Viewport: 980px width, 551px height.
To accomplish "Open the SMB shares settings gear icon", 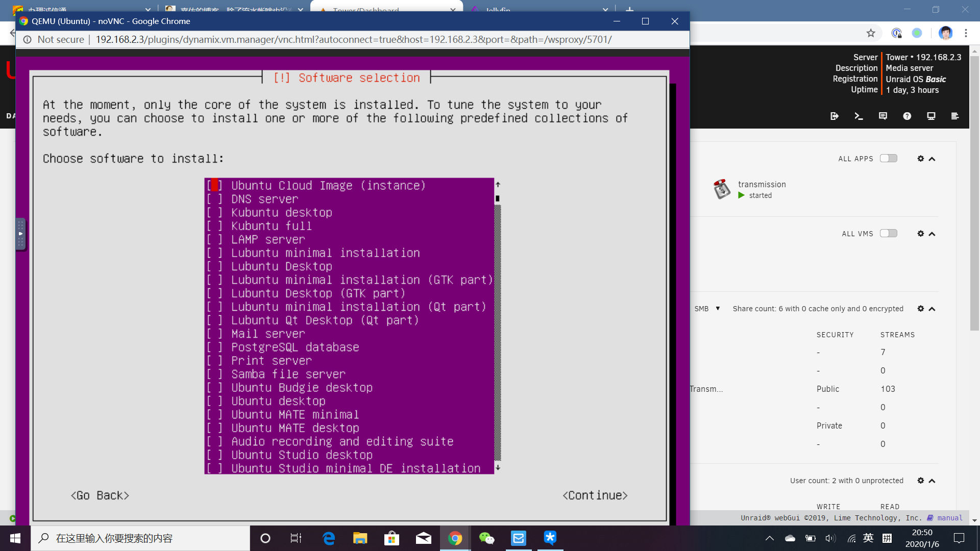I will pos(920,309).
